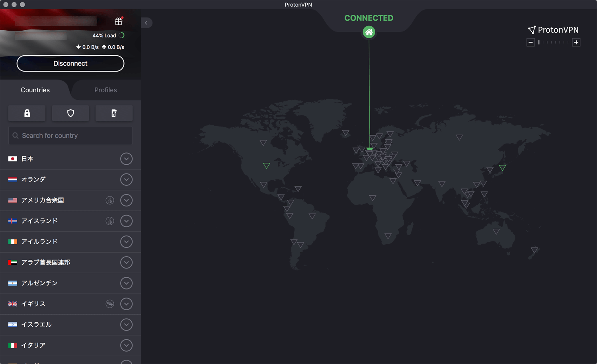
Task: Toggle the Secure Core lock button
Action: tap(27, 113)
